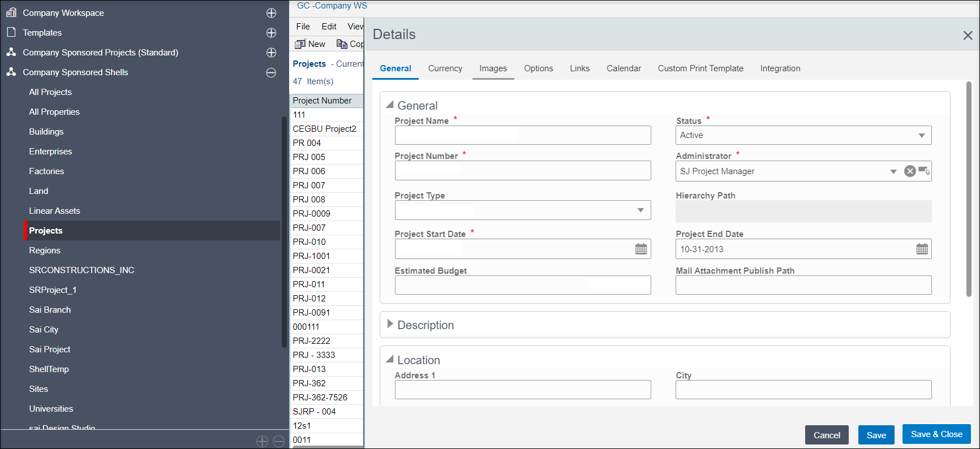Close the Details panel with the X
This screenshot has width=980, height=449.
coord(968,36)
